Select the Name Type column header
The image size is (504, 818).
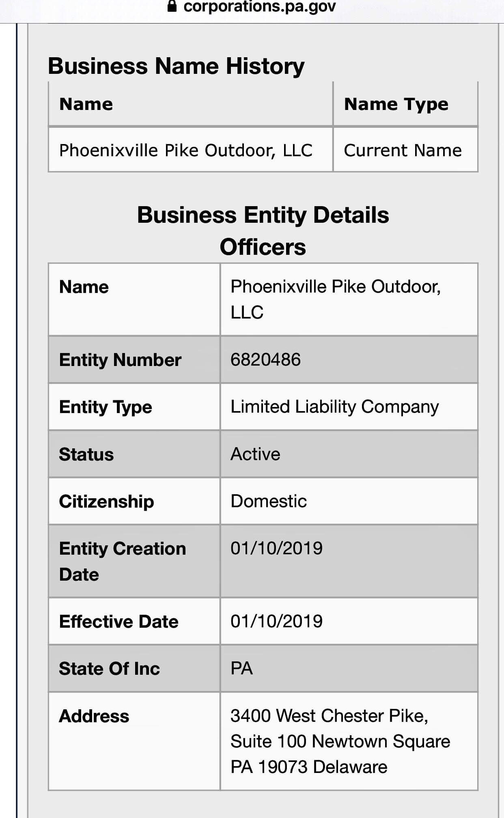[396, 104]
